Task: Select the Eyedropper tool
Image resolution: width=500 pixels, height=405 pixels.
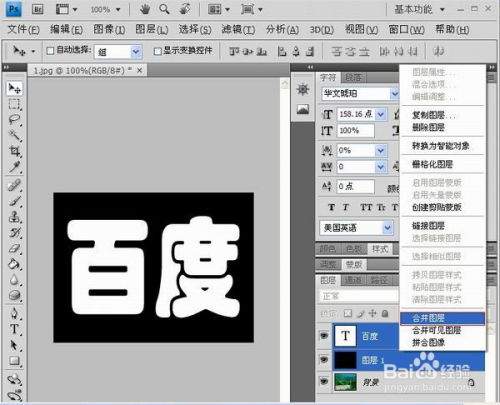Action: [x=14, y=167]
